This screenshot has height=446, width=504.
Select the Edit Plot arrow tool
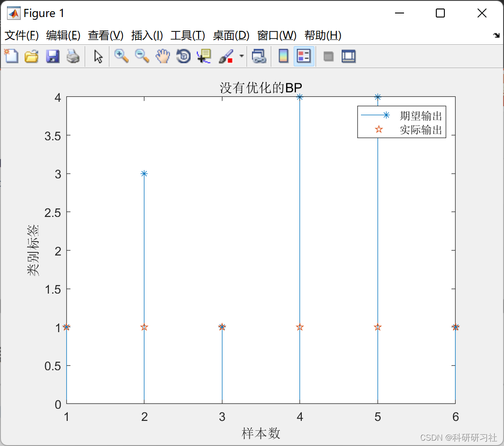(98, 56)
